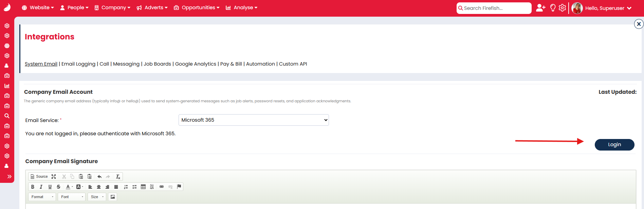Insert a numbered list
Screen dimensions: 644x209
126,187
